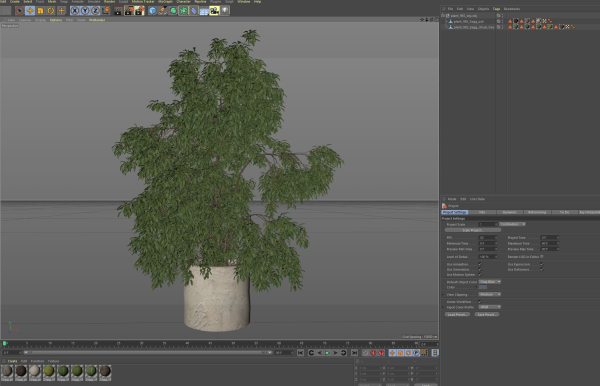Toggle Use Motion System checkbox
600x386 pixels.
pos(480,275)
